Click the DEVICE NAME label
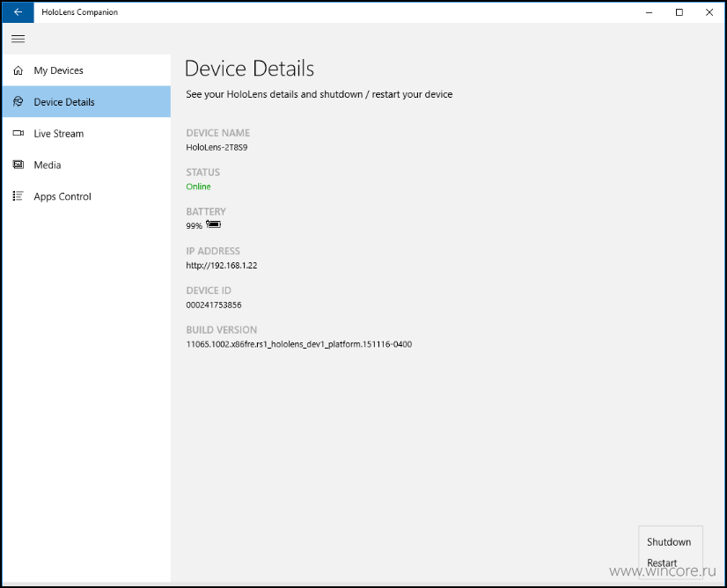This screenshot has height=588, width=727. click(x=218, y=133)
